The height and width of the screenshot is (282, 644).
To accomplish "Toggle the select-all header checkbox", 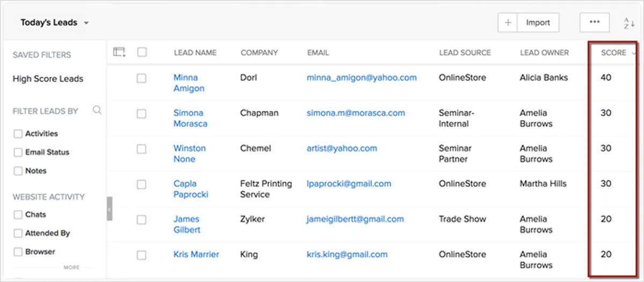I will 142,52.
